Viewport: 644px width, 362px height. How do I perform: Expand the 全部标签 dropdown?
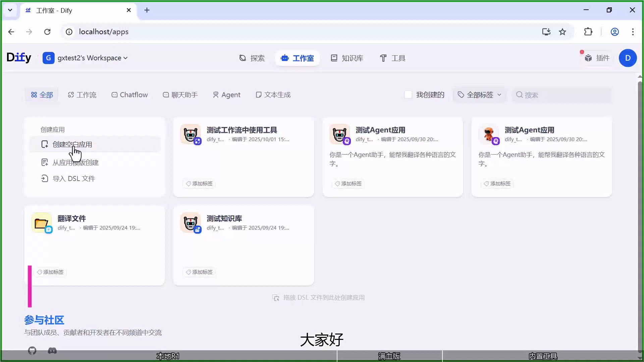[480, 95]
